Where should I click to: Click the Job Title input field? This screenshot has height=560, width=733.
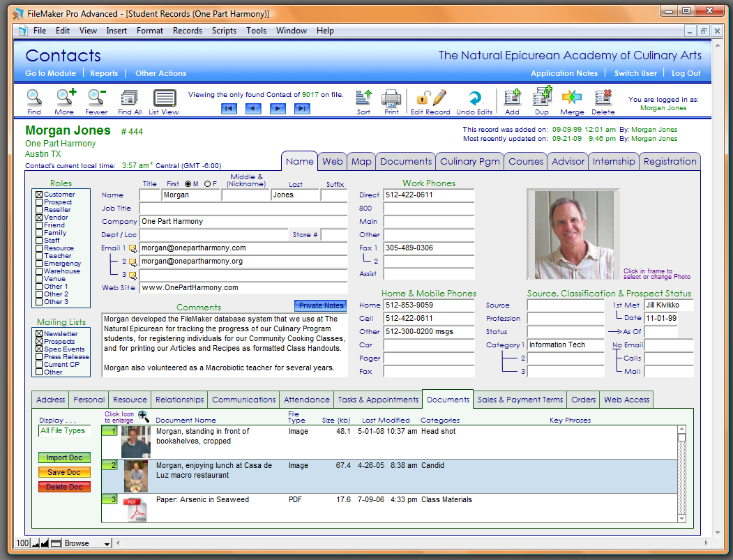click(243, 209)
